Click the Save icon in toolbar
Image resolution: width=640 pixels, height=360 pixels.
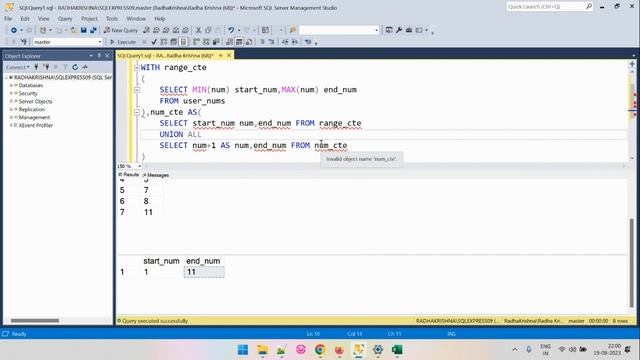tap(84, 30)
